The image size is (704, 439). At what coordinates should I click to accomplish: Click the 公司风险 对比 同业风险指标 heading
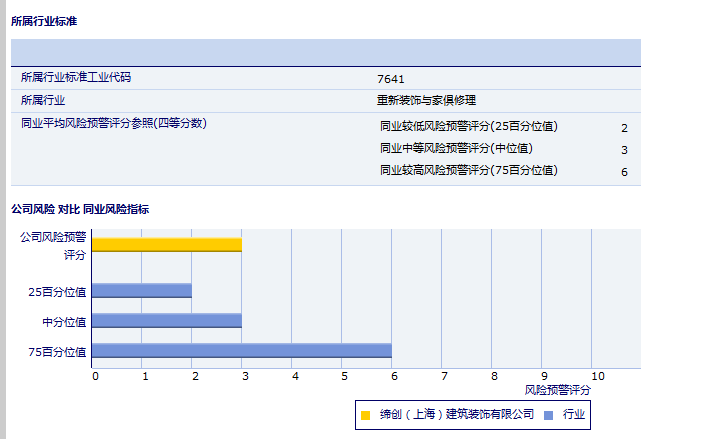click(x=80, y=209)
